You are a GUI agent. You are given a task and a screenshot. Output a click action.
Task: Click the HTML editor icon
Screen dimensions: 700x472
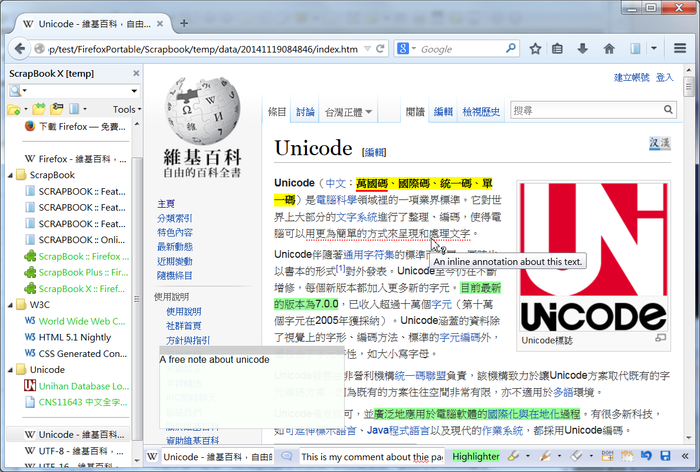pyautogui.click(x=627, y=456)
